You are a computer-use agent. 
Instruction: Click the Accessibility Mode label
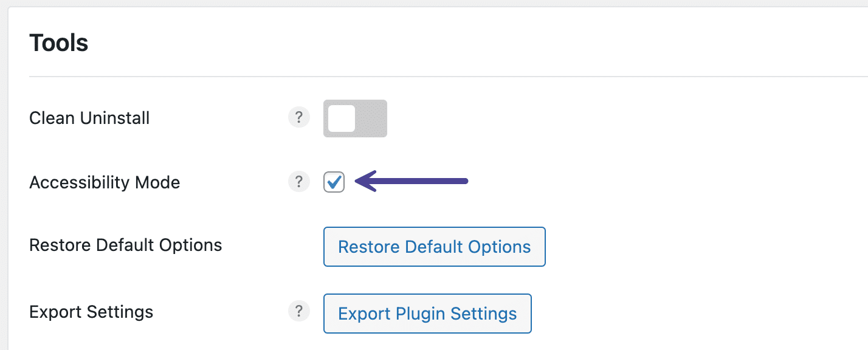pyautogui.click(x=105, y=182)
